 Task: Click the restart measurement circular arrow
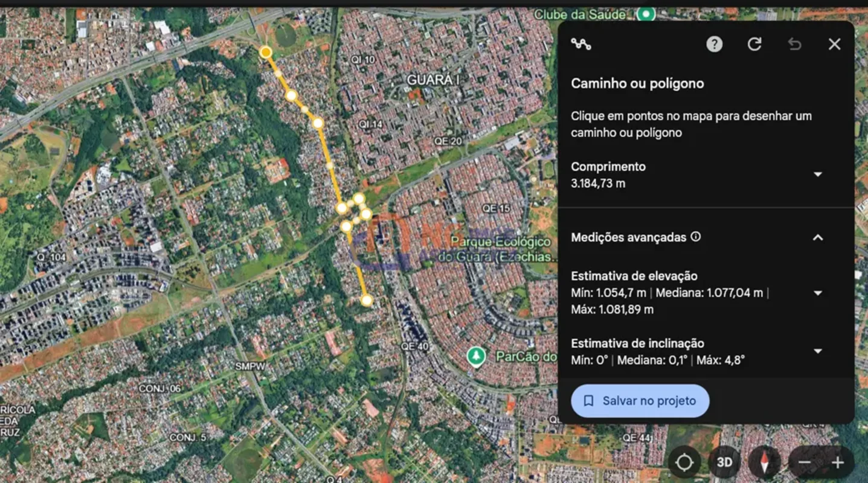pyautogui.click(x=754, y=44)
